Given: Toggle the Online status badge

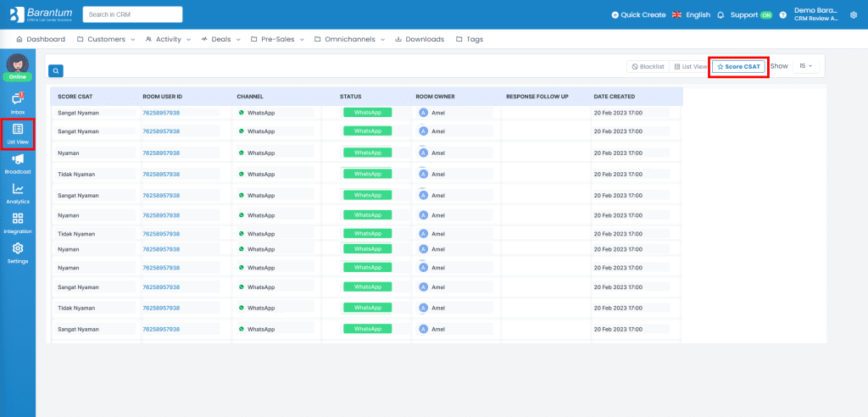Looking at the screenshot, I should point(17,77).
